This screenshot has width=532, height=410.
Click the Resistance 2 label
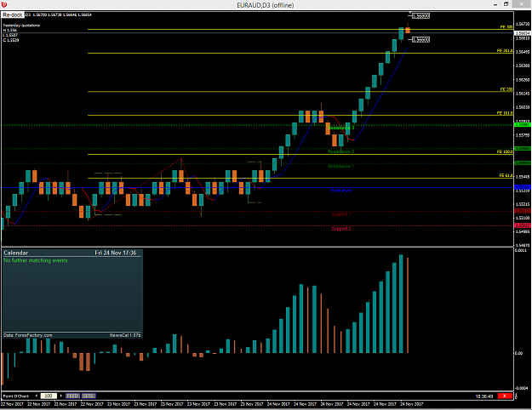point(341,151)
